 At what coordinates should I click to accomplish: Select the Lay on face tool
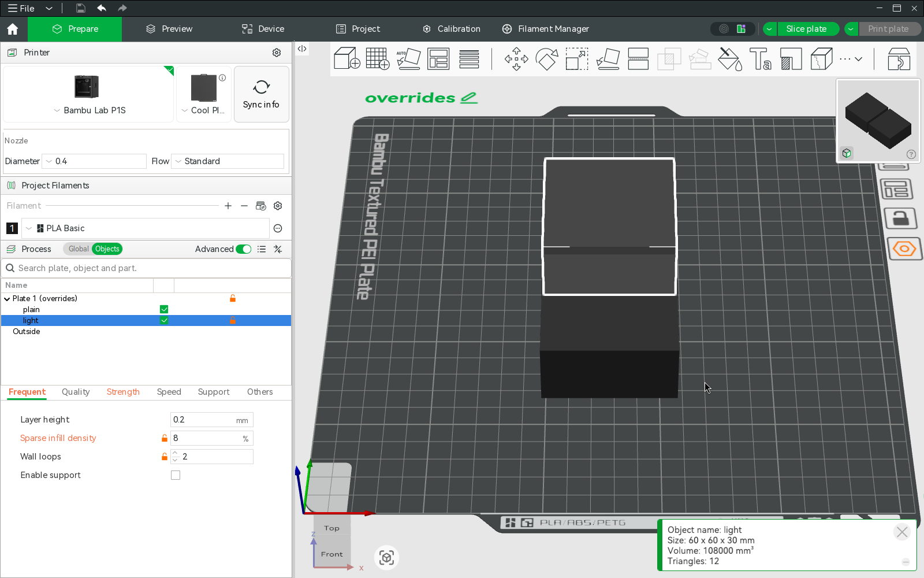click(x=608, y=58)
